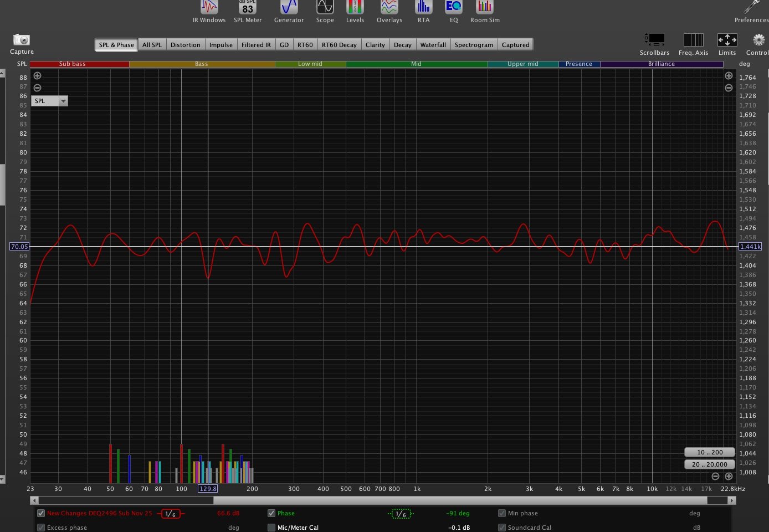Switch to the Distortion tab
This screenshot has width=769, height=532.
(185, 45)
